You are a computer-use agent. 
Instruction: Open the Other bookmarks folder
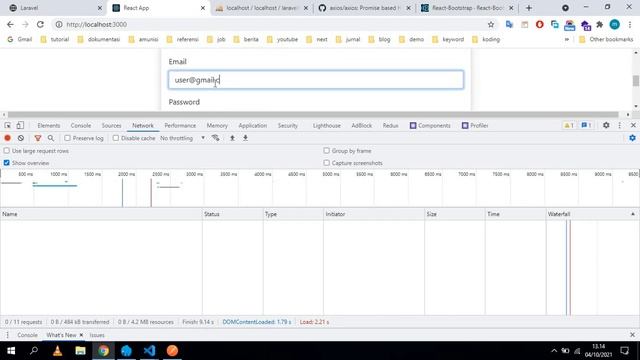606,40
